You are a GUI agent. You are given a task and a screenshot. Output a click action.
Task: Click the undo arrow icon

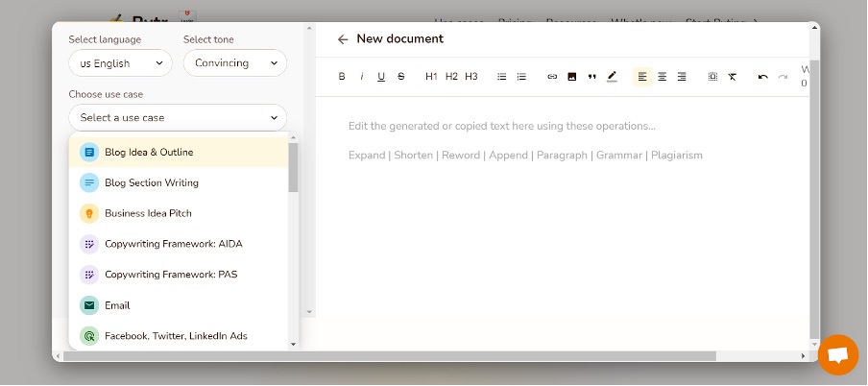pos(762,77)
